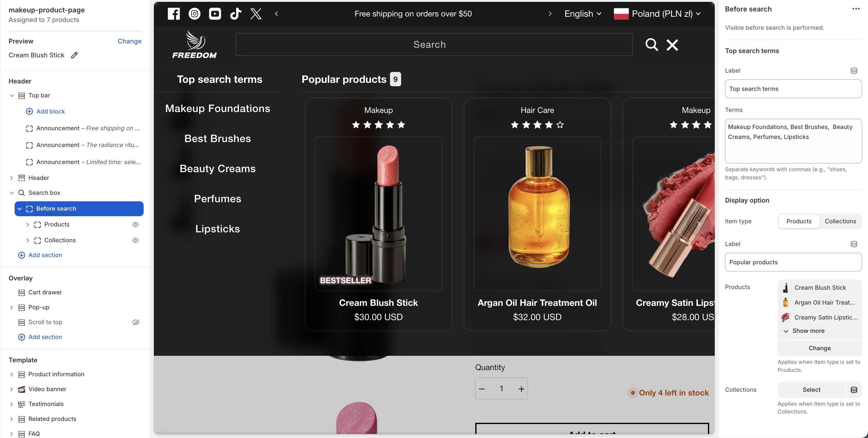The height and width of the screenshot is (438, 868).
Task: Click the Facebook icon in top bar
Action: 173,14
